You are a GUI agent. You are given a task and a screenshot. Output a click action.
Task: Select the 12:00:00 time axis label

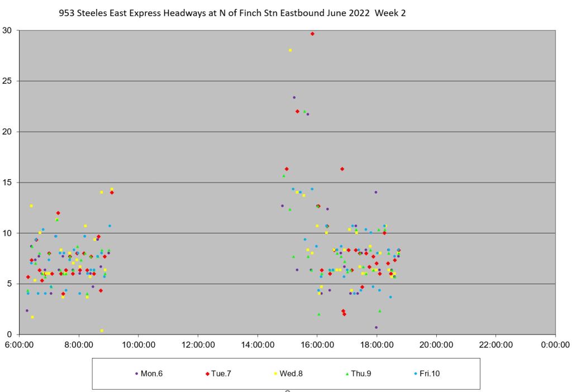(198, 345)
